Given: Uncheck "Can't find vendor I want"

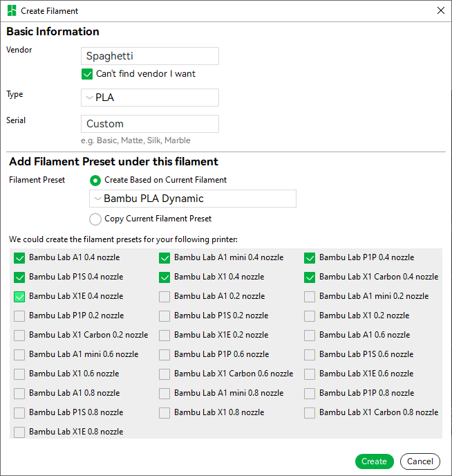Looking at the screenshot, I should [x=87, y=74].
